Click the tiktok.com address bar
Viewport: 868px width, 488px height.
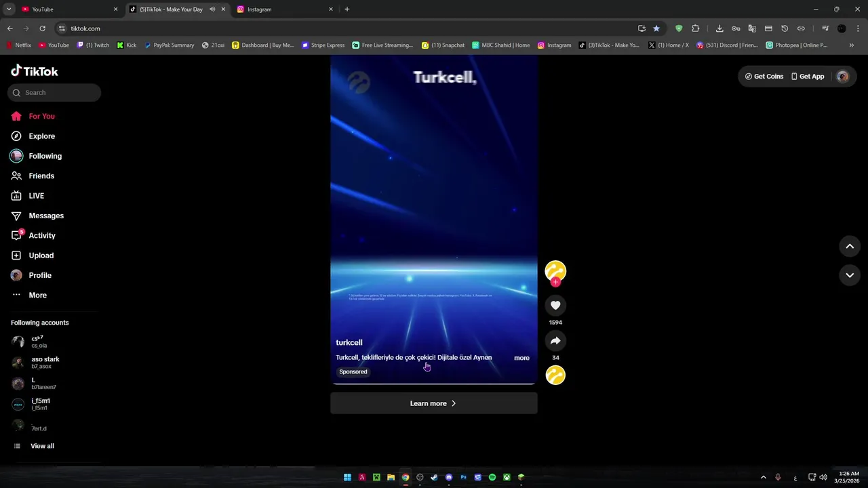[x=346, y=28]
